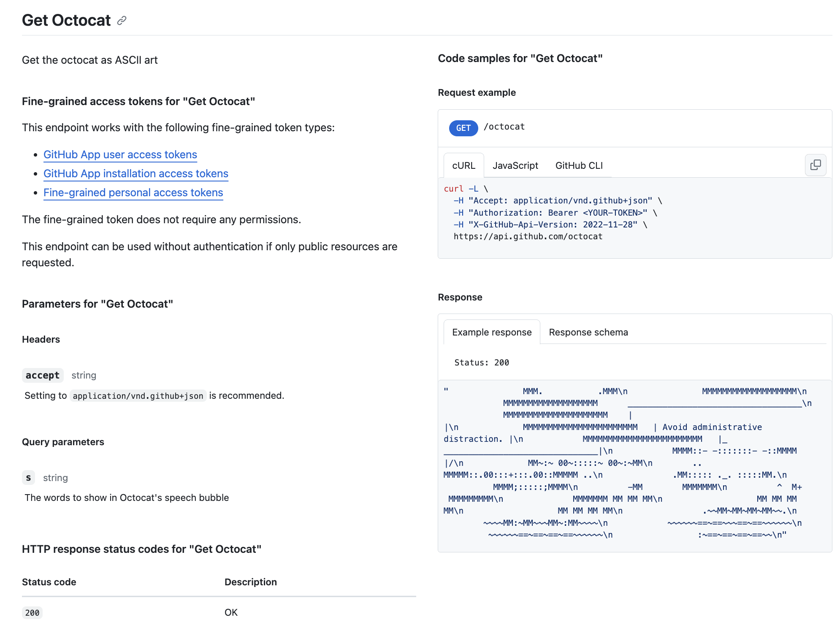Viewport: 840px width, 633px height.
Task: Click the api.github.com/octocat URL in code
Action: tap(528, 236)
